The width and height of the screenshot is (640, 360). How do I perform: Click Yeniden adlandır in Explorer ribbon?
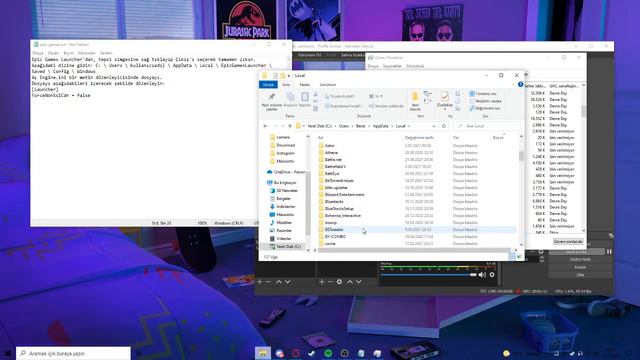[386, 106]
